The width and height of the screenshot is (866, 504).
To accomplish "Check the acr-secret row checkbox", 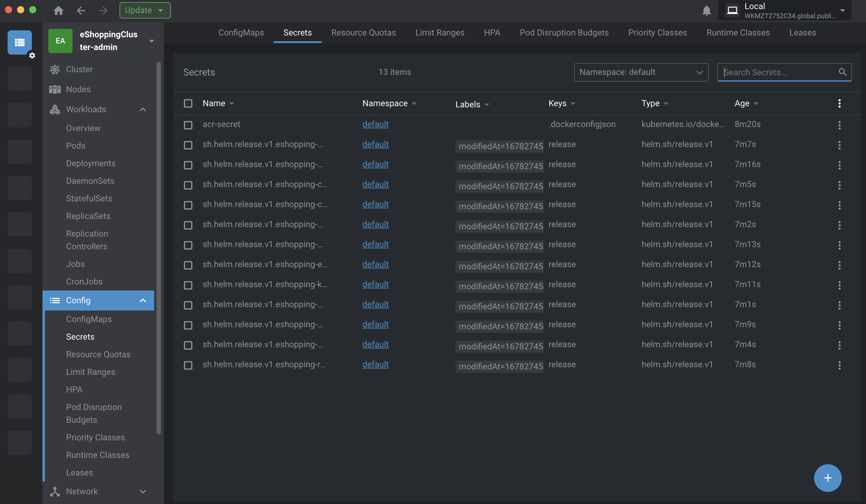I will 188,125.
